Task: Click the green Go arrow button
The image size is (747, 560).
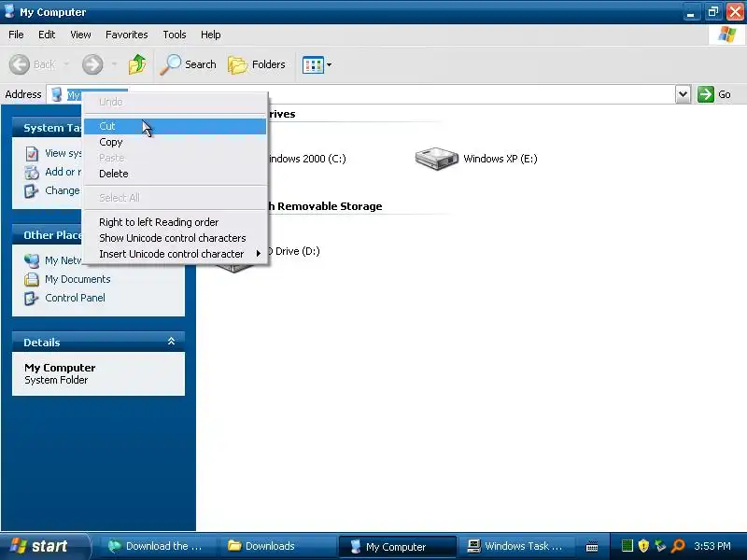Action: (x=706, y=94)
